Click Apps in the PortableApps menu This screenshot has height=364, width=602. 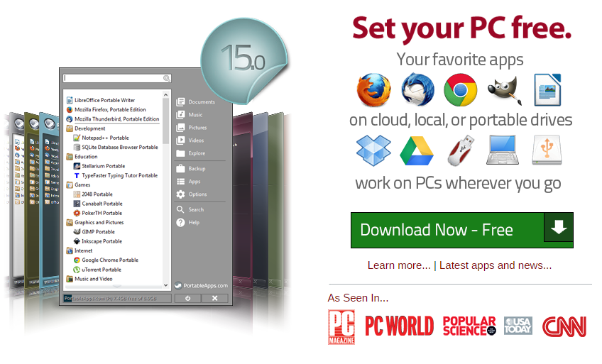[188, 182]
